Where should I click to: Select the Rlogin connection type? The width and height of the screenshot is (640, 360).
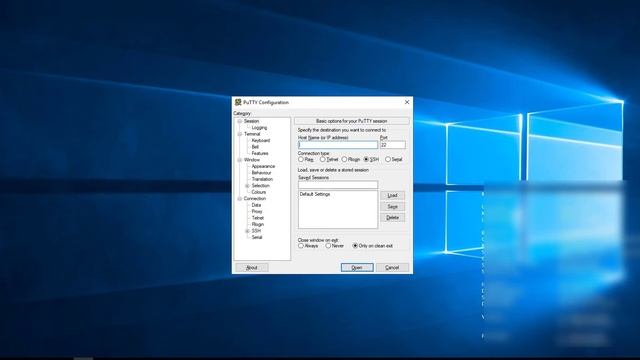click(x=344, y=160)
